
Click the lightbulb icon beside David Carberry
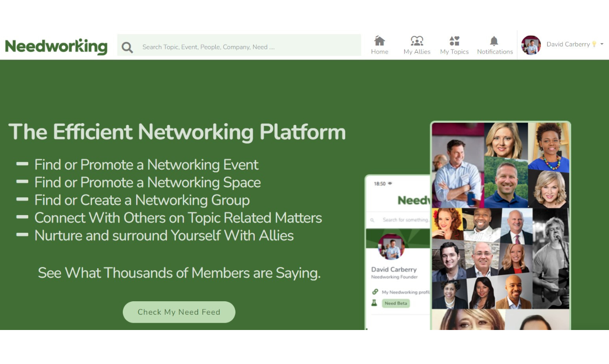pos(594,44)
